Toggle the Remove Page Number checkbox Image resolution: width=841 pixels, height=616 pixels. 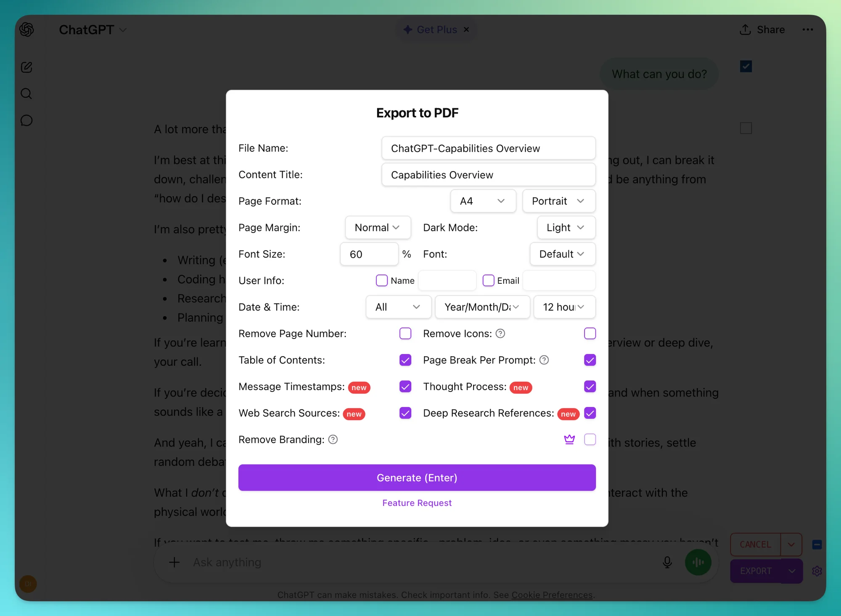coord(405,333)
